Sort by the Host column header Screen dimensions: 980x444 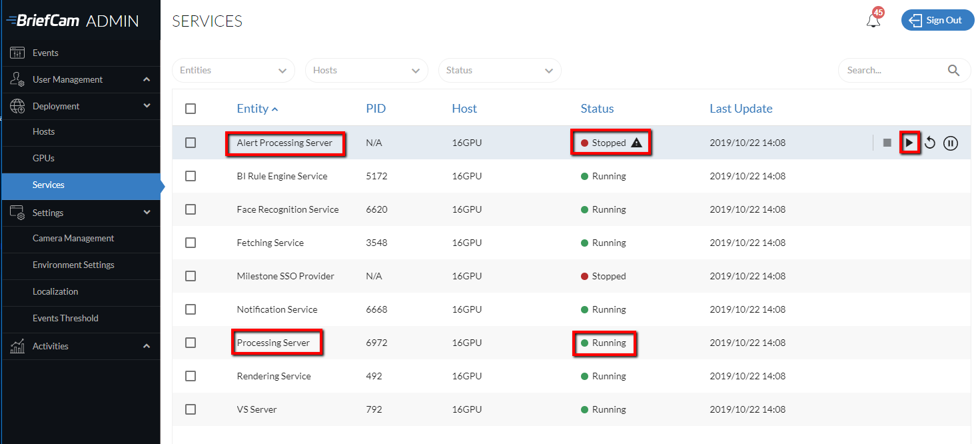click(464, 109)
